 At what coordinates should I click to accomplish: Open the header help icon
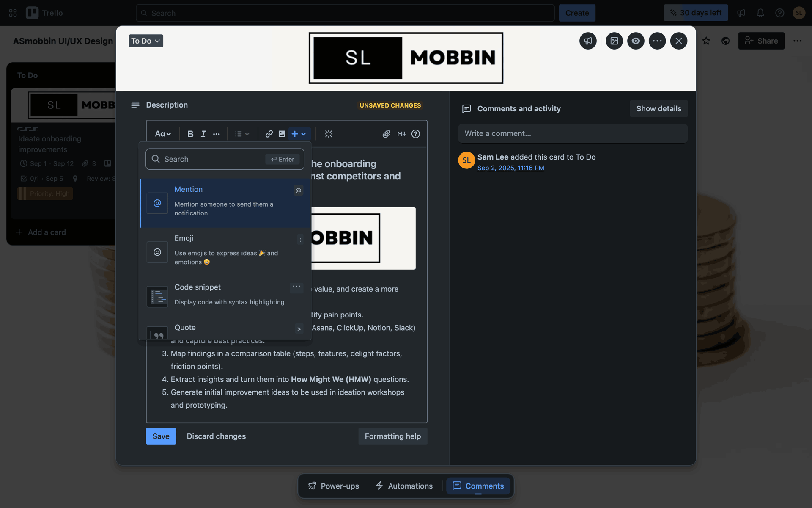tap(779, 13)
